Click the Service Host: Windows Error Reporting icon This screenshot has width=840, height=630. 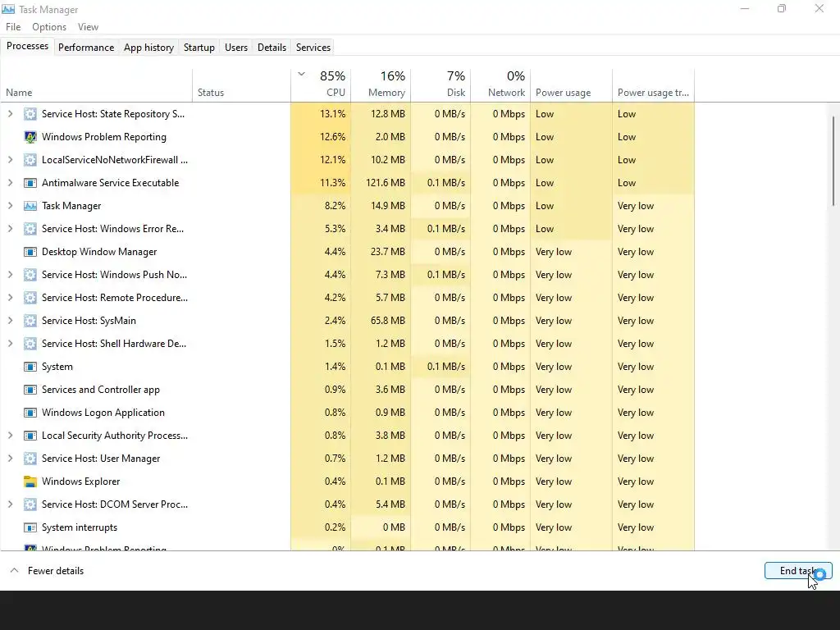pyautogui.click(x=30, y=230)
